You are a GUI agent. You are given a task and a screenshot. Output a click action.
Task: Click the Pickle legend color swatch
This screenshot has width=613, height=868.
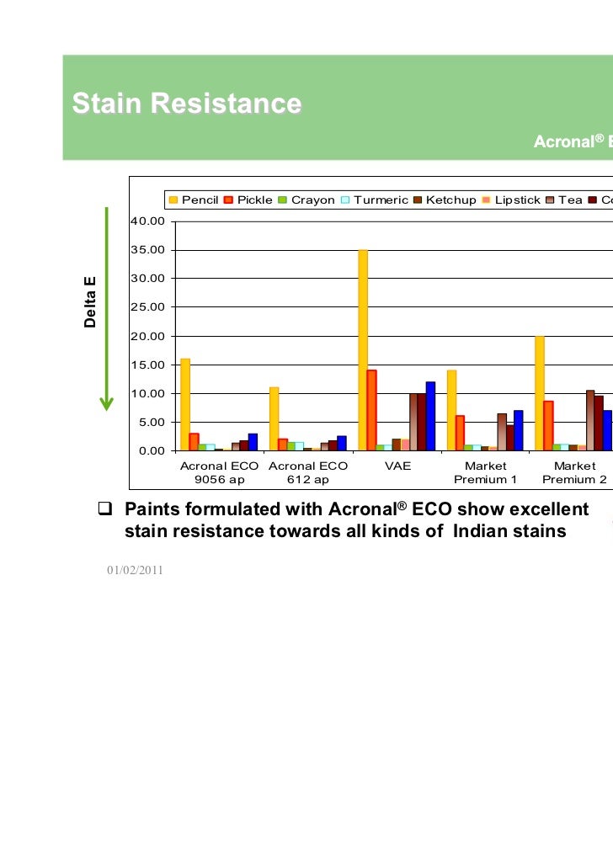tap(228, 200)
